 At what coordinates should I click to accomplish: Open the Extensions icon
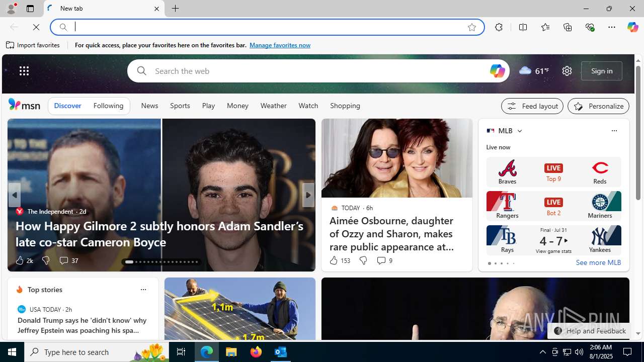499,27
